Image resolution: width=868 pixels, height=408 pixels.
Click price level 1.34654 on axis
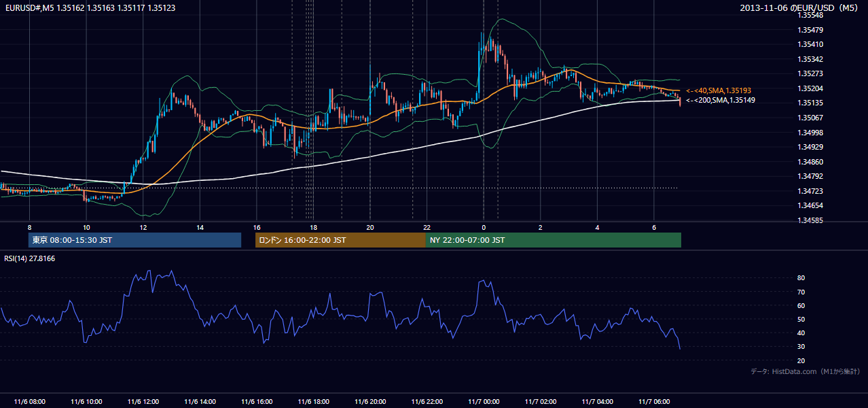pos(810,205)
